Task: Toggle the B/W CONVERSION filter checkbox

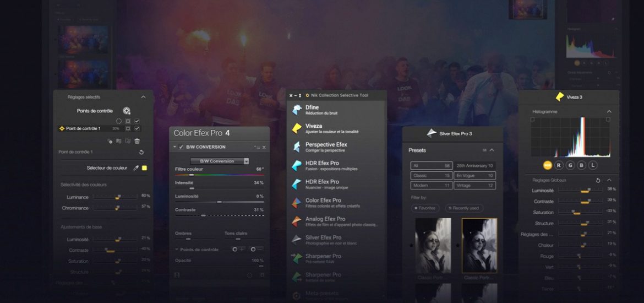Action: [x=181, y=147]
